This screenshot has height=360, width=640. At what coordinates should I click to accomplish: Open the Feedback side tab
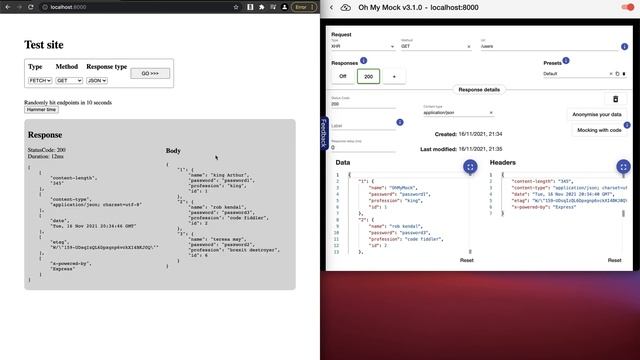pyautogui.click(x=324, y=133)
